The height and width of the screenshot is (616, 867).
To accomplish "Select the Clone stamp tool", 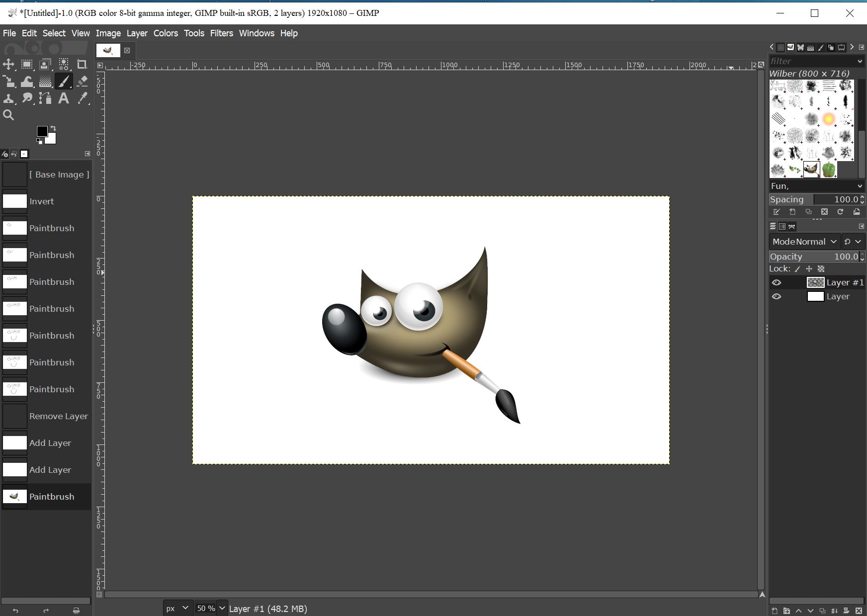I will (x=9, y=98).
